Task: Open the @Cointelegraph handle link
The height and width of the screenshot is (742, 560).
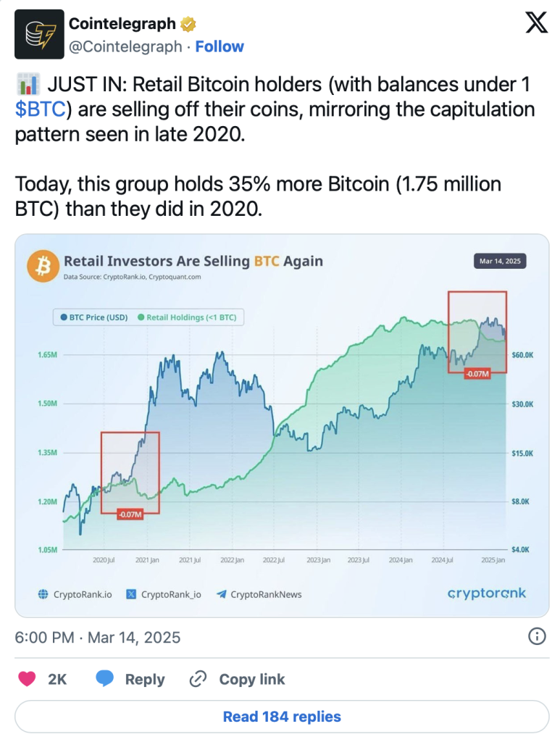Action: click(125, 46)
